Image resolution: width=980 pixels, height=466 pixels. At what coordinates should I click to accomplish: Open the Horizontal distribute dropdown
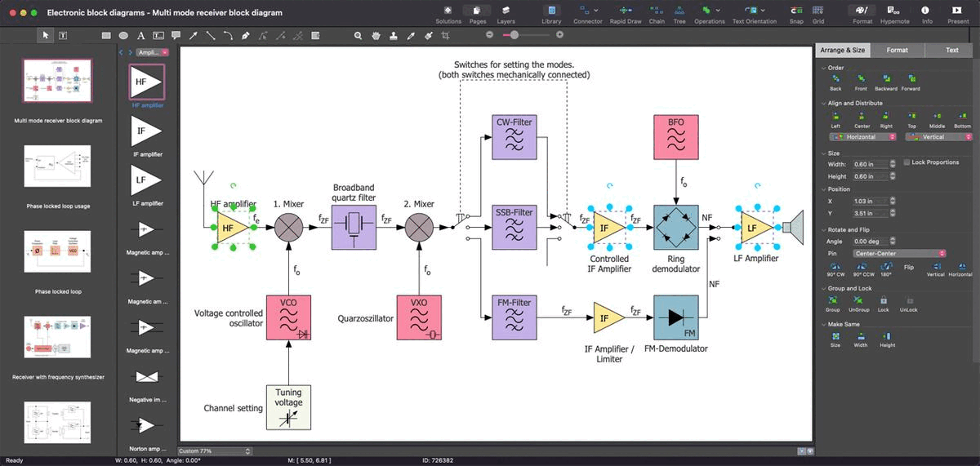pyautogui.click(x=862, y=137)
